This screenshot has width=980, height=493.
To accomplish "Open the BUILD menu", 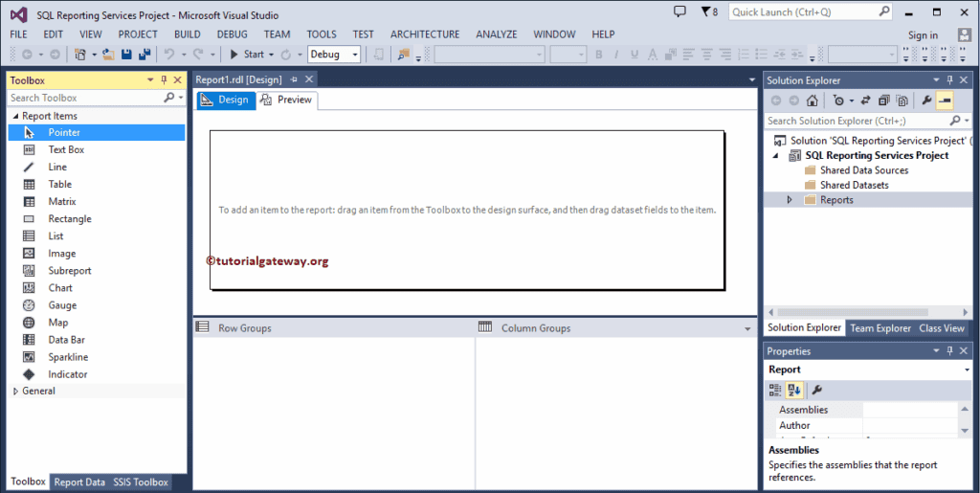I will 187,34.
